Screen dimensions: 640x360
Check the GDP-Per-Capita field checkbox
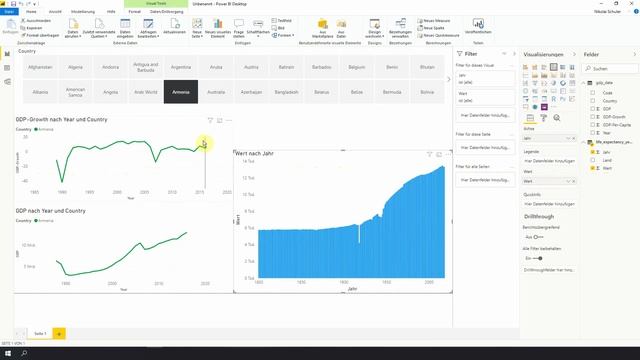coord(592,124)
